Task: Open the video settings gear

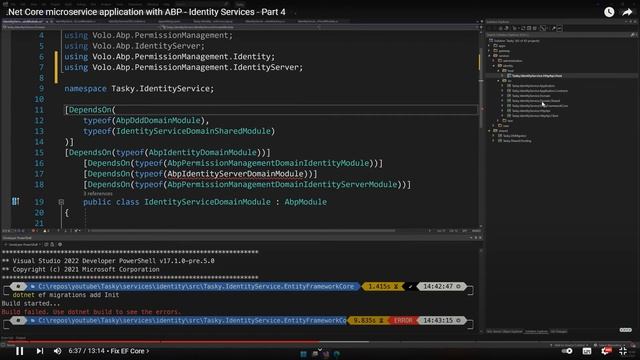Action: pyautogui.click(x=606, y=351)
